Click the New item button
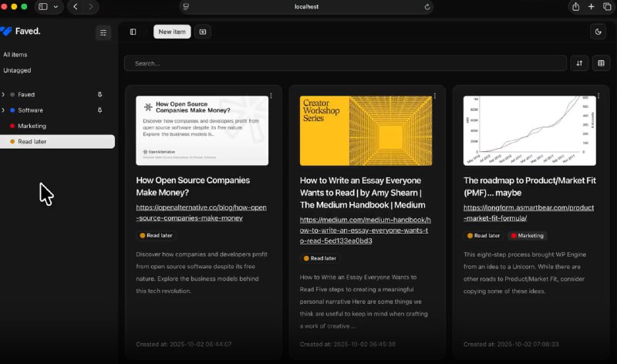 pos(172,32)
